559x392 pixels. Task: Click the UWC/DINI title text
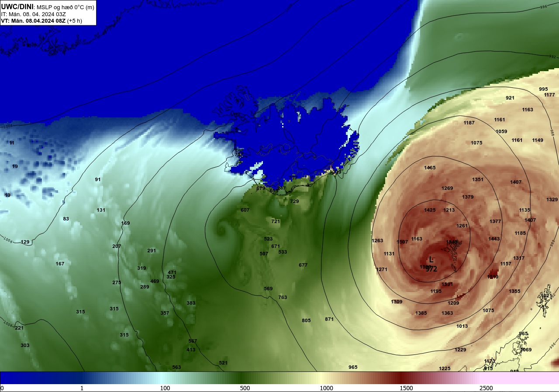pos(17,7)
